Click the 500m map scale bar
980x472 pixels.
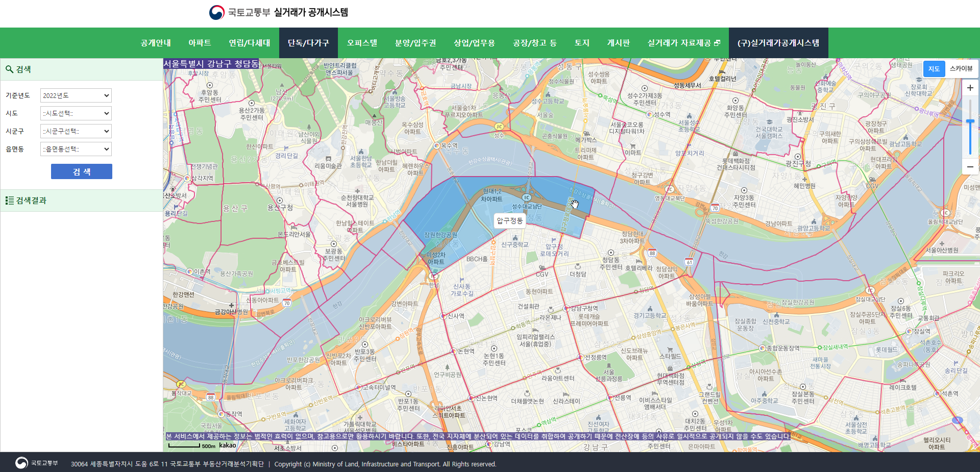point(184,446)
